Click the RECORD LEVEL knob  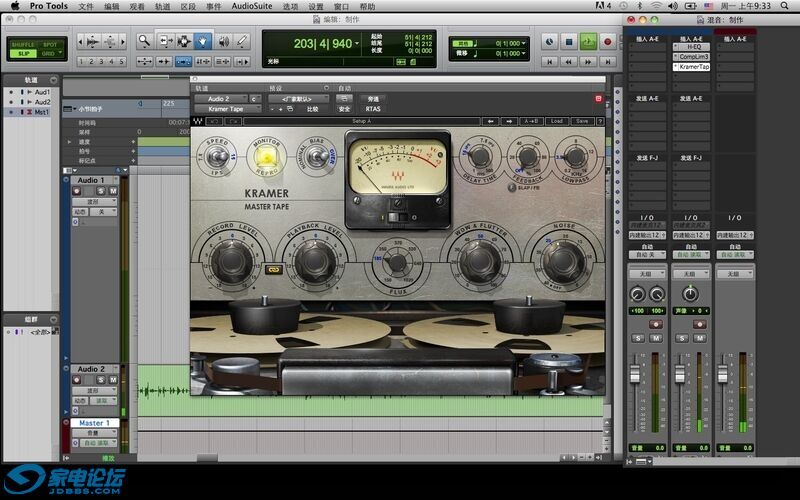tap(232, 261)
